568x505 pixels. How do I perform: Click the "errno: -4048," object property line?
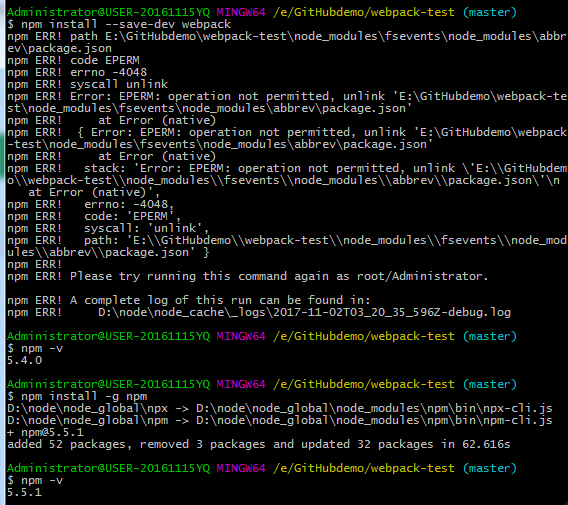[91, 204]
